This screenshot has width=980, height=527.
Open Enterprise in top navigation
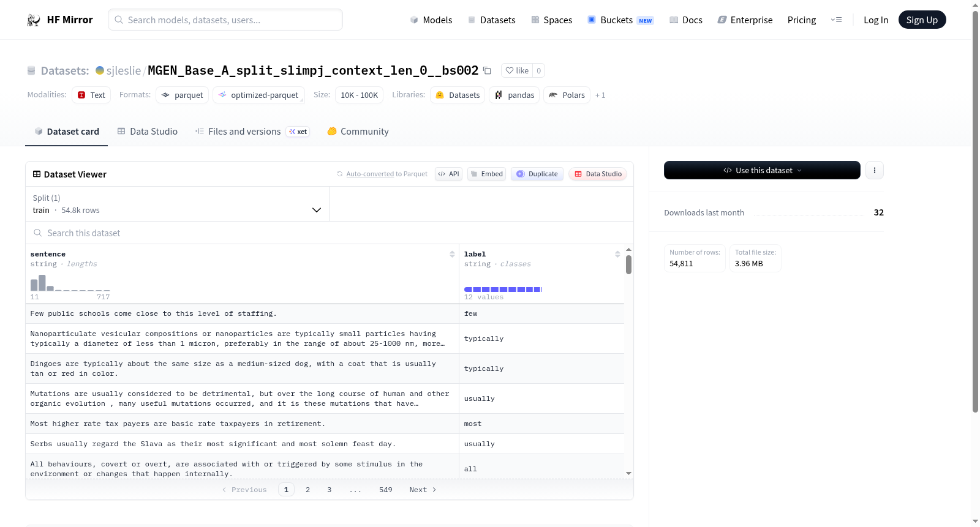coord(745,20)
